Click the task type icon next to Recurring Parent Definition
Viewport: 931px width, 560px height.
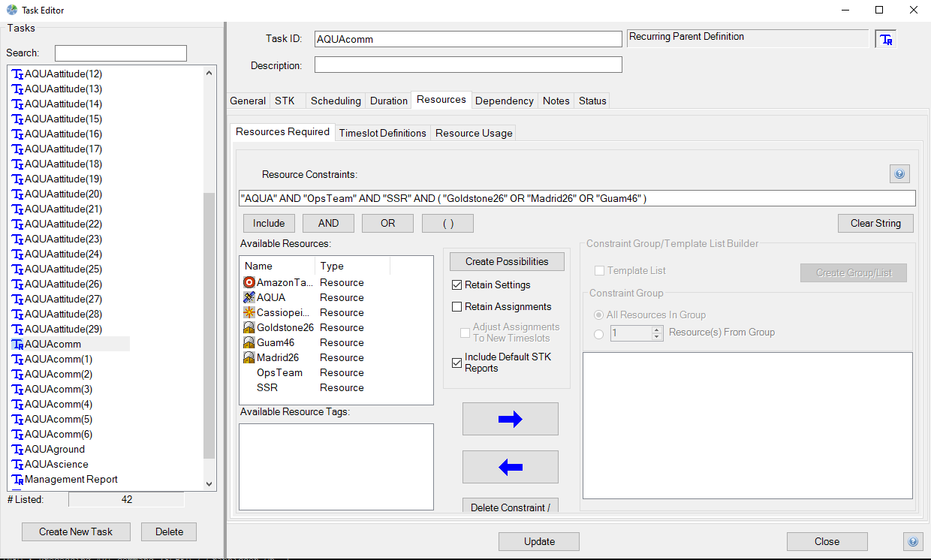coord(886,39)
